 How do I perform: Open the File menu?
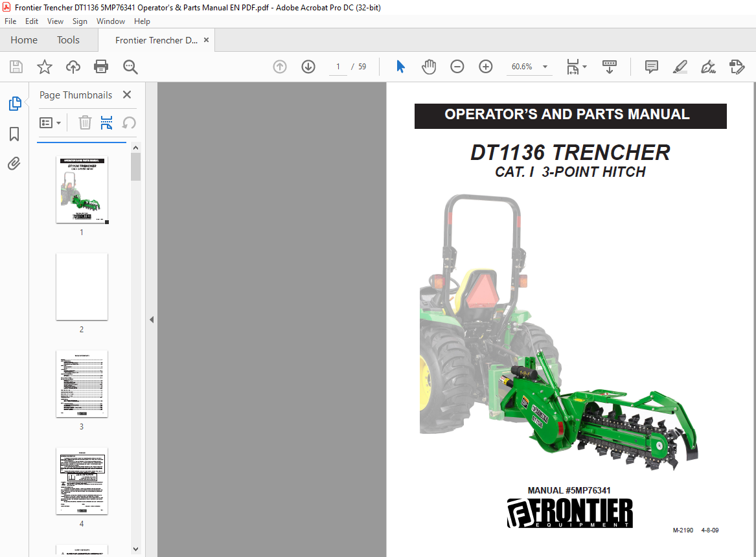[x=10, y=21]
